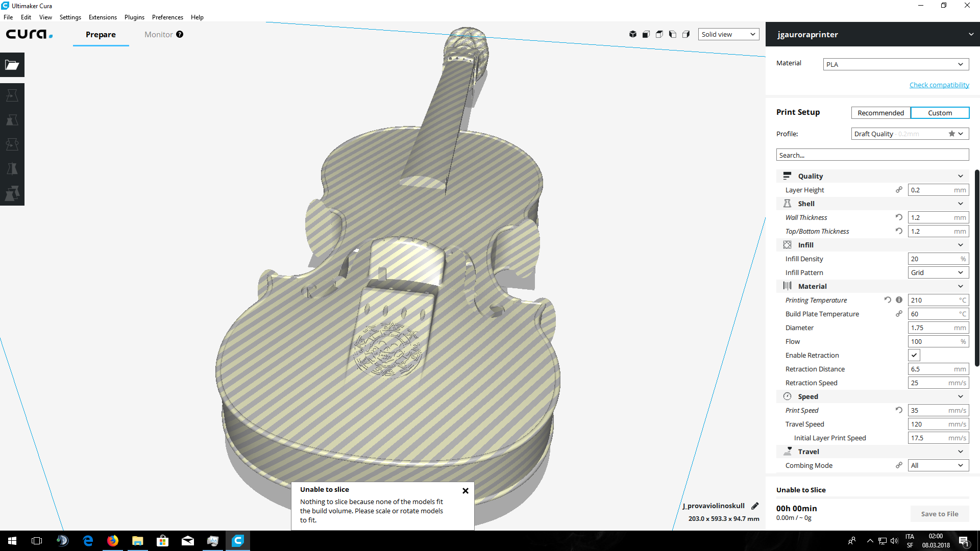Click info icon beside Printing Temperature
This screenshot has height=551, width=980.
(x=899, y=300)
